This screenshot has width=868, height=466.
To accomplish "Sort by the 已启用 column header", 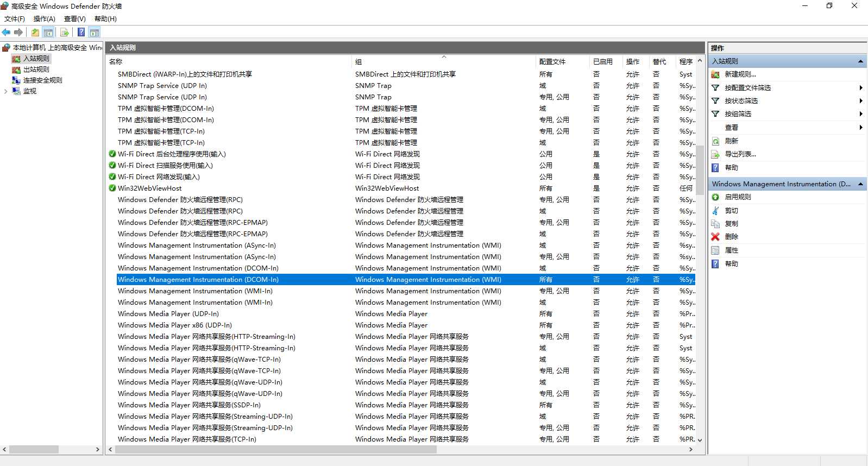I will click(606, 62).
